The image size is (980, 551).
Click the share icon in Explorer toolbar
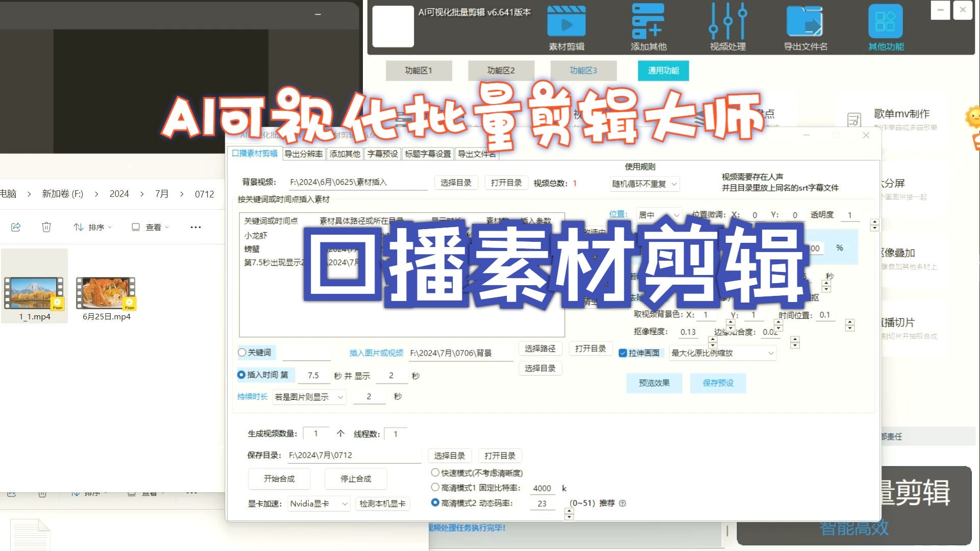click(x=16, y=227)
